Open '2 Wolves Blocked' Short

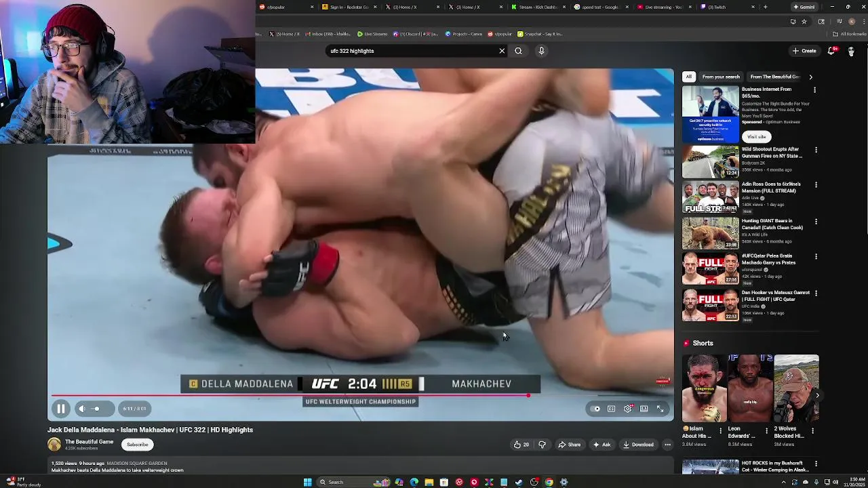(796, 388)
